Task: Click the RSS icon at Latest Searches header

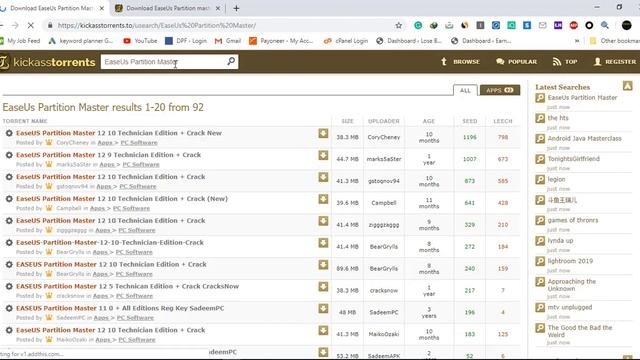Action: pyautogui.click(x=627, y=86)
